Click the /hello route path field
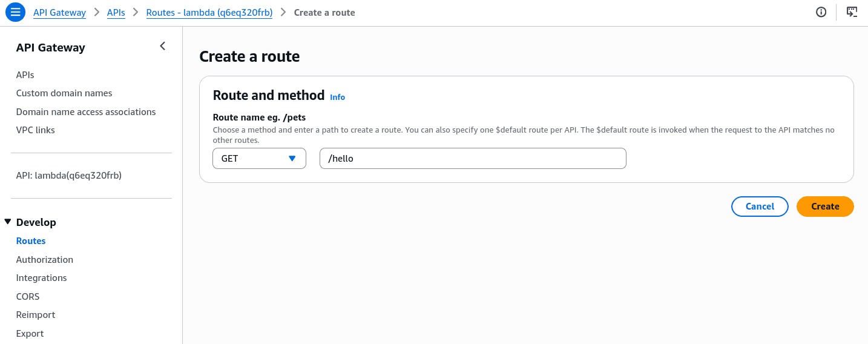This screenshot has height=344, width=868. pyautogui.click(x=473, y=159)
